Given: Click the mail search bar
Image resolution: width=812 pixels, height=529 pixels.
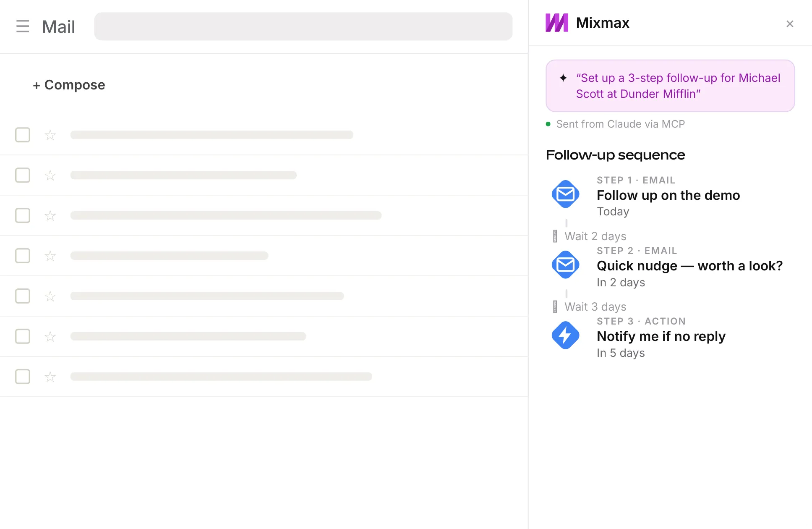Looking at the screenshot, I should 303,26.
